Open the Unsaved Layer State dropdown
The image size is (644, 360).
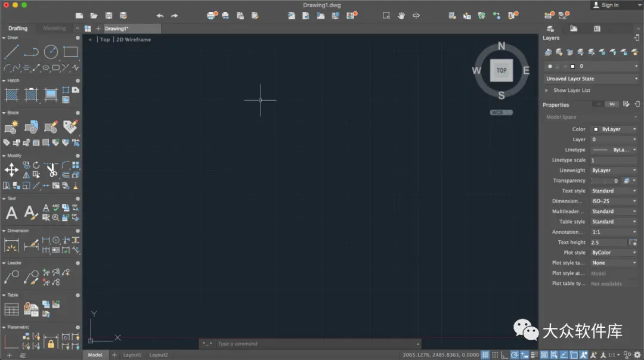point(592,79)
